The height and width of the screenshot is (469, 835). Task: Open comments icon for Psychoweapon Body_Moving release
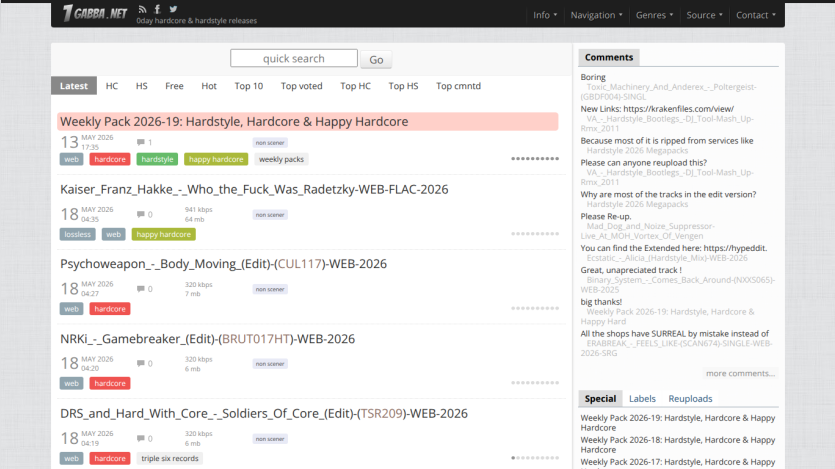coord(141,289)
